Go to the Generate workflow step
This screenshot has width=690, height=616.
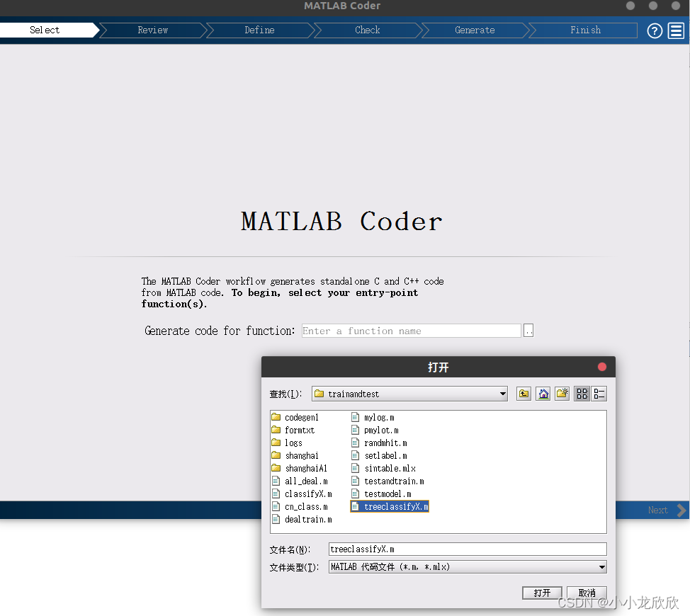point(475,30)
